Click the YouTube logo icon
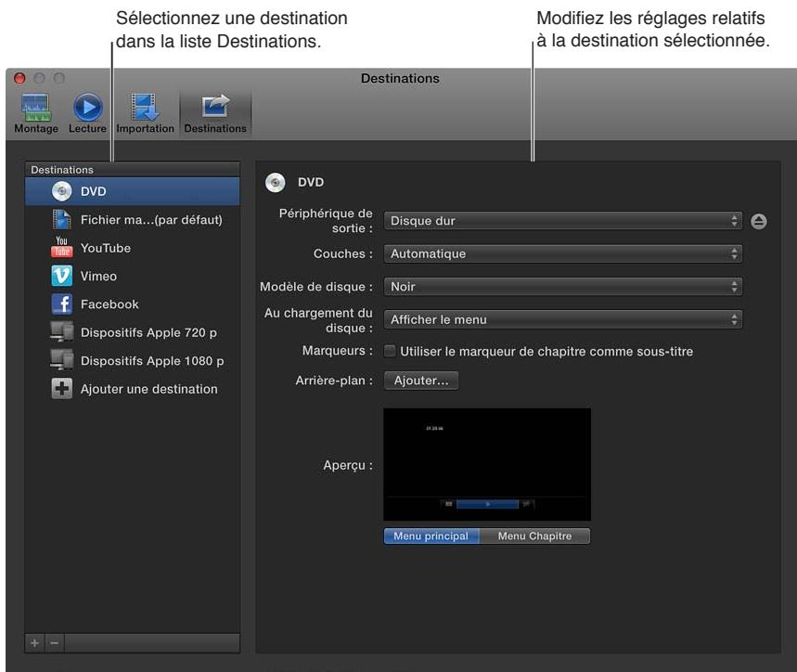Screen dimensions: 797x672 [x=62, y=248]
